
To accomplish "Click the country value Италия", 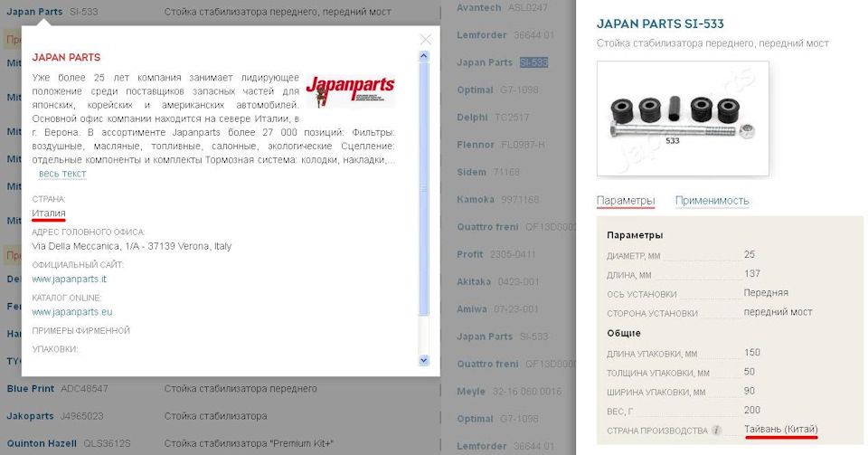I will 49,213.
